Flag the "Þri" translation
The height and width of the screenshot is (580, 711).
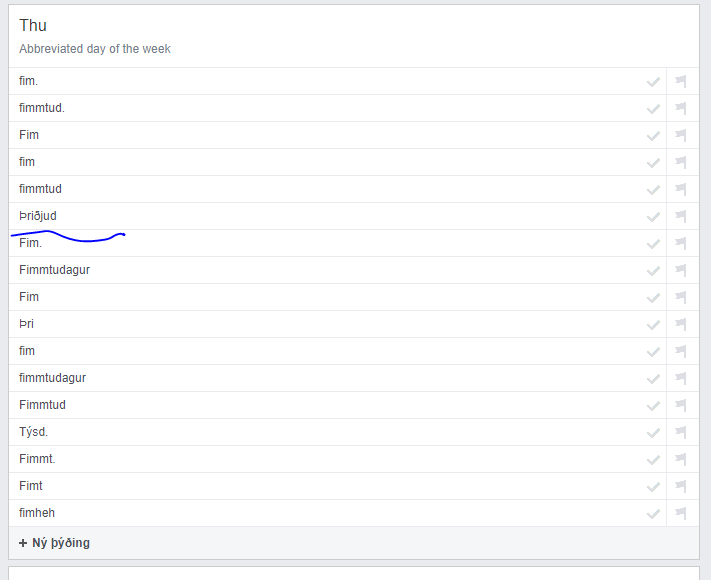point(681,325)
